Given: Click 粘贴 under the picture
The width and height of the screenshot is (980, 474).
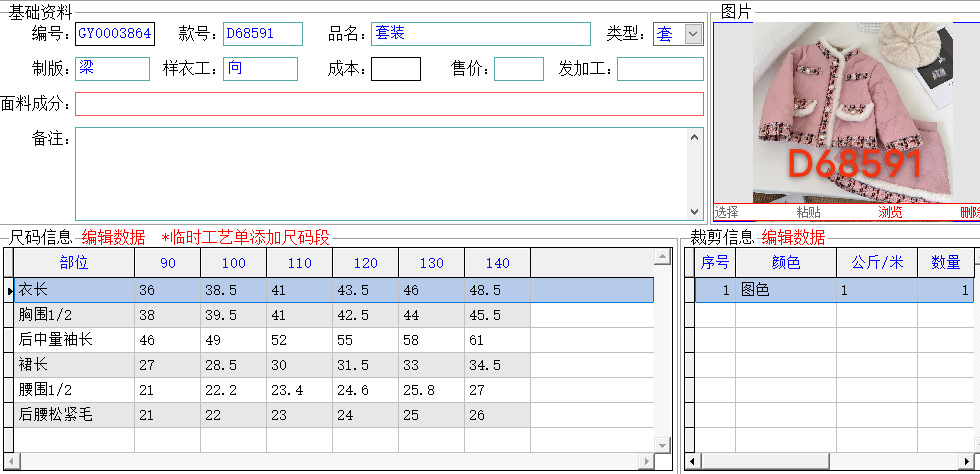Looking at the screenshot, I should [808, 212].
